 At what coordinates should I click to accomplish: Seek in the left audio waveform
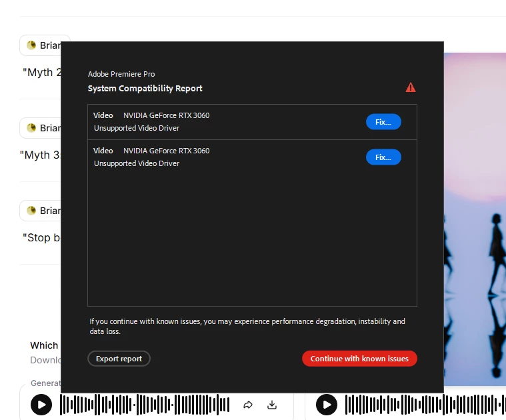(145, 405)
